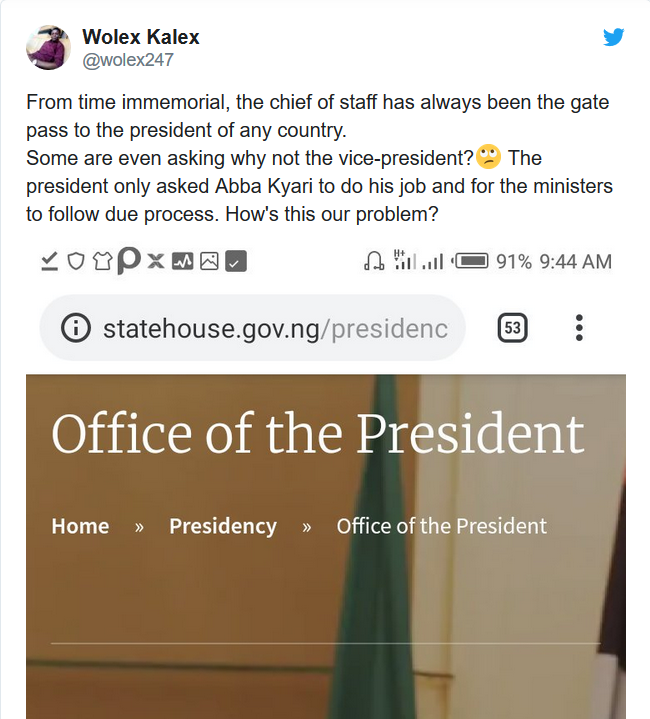Tap the t-shirt icon in status bar

click(102, 262)
